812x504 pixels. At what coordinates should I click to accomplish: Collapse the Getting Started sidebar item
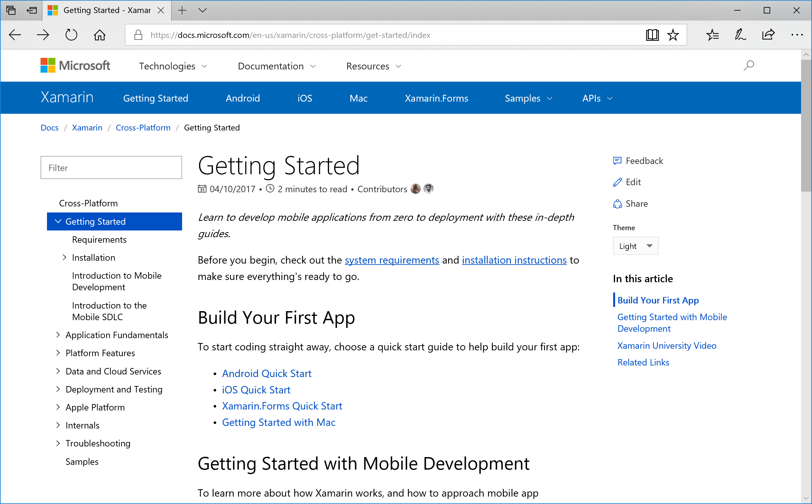[x=58, y=222]
